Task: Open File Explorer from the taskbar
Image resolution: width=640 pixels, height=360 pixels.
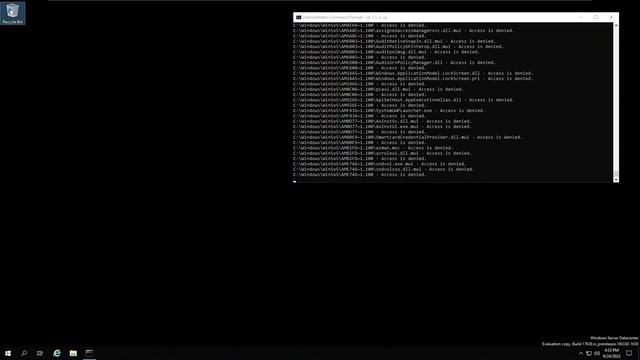Action: pos(73,353)
